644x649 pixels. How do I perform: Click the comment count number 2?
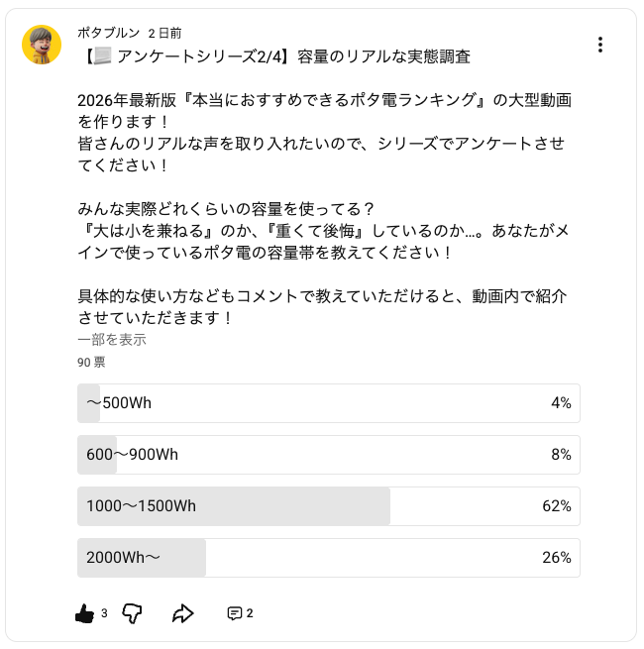(250, 613)
